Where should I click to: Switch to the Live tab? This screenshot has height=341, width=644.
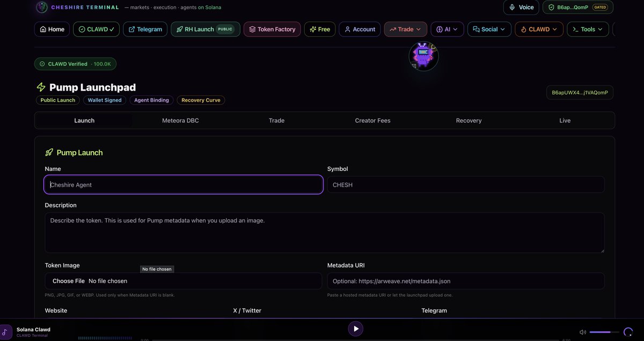click(565, 121)
